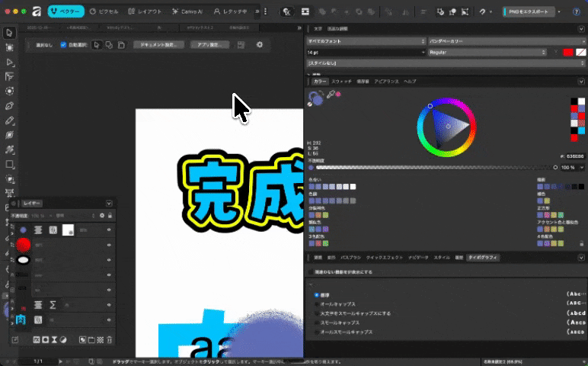Select the Move tool in the left toolbar
This screenshot has height=366, width=588.
pos(9,33)
